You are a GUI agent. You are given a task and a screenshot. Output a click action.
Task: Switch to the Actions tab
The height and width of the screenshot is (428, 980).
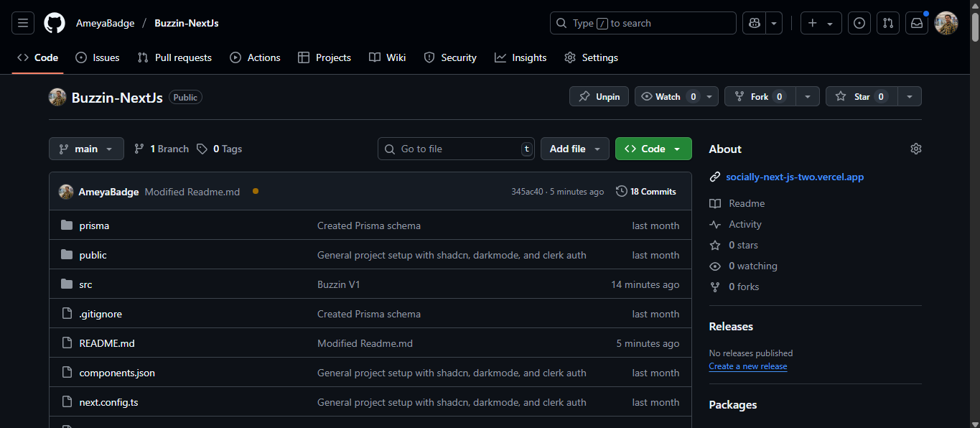(255, 57)
